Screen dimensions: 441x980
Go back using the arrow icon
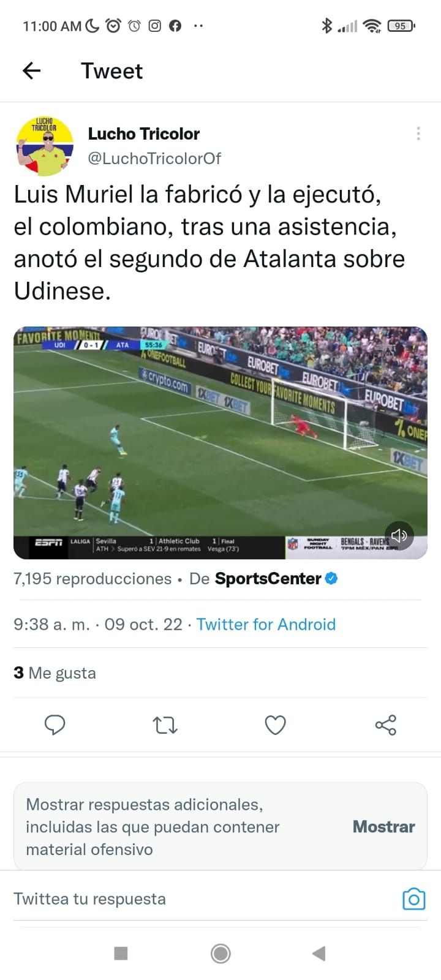pos(31,71)
